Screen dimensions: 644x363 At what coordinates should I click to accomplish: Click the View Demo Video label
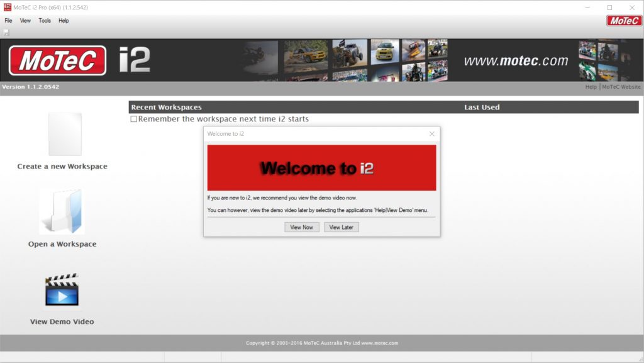click(62, 321)
